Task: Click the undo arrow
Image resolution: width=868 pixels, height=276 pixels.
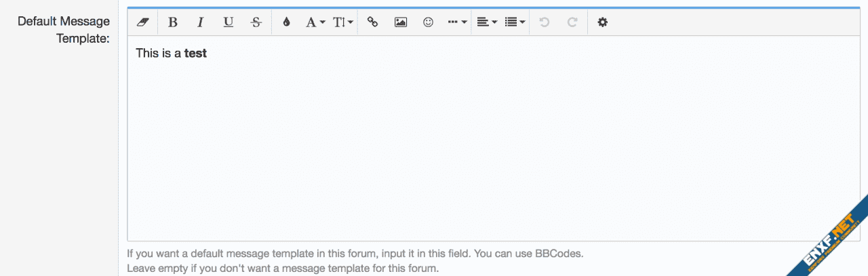Action: coord(544,22)
